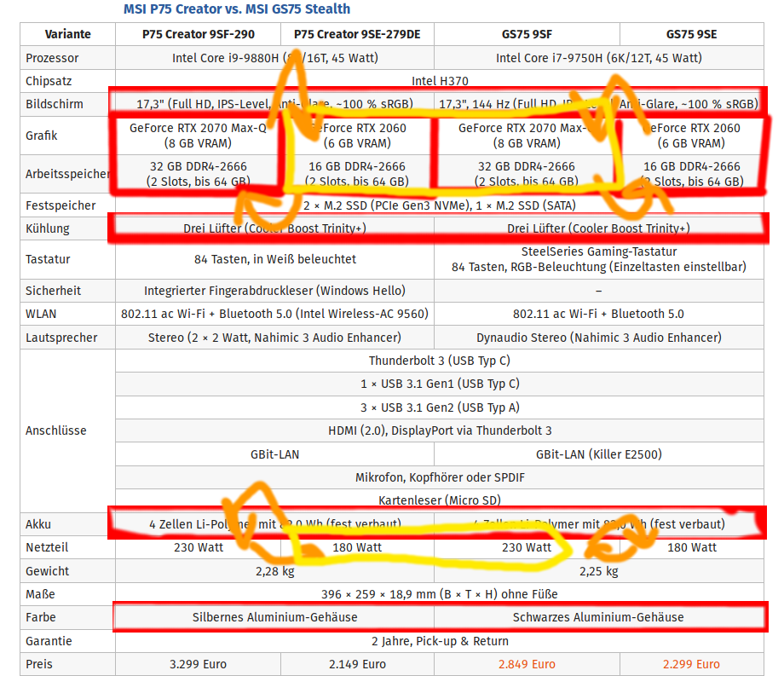784x676 pixels.
Task: Select the 'Thunderbolt 3 (USB Typ C)' cell
Action: (x=440, y=361)
